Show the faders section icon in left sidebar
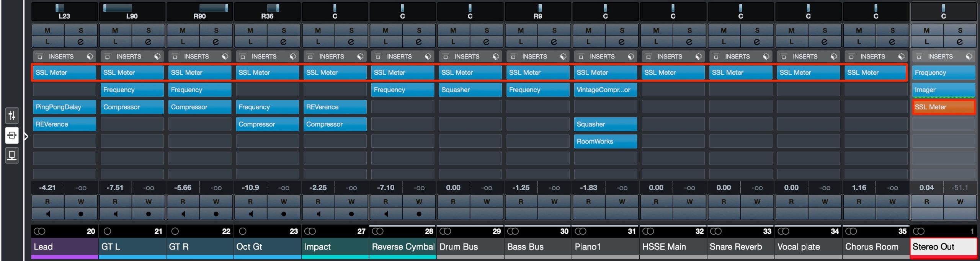980x261 pixels. tap(12, 115)
